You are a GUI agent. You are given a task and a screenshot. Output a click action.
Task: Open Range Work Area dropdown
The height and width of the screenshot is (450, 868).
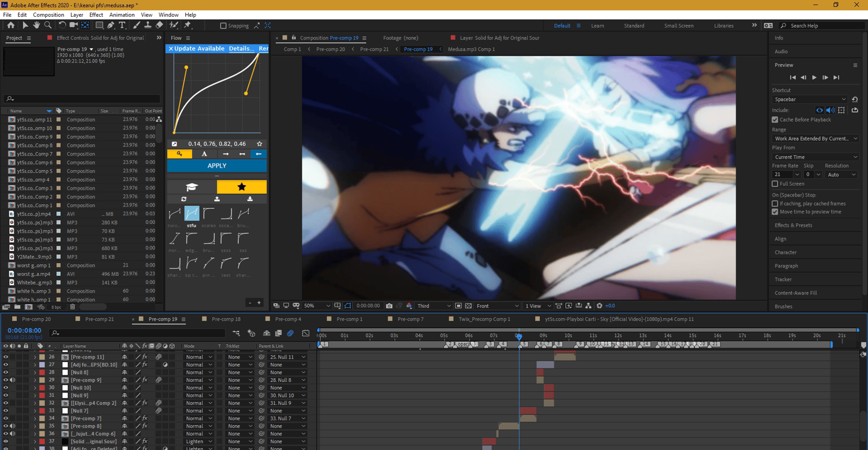(x=815, y=139)
